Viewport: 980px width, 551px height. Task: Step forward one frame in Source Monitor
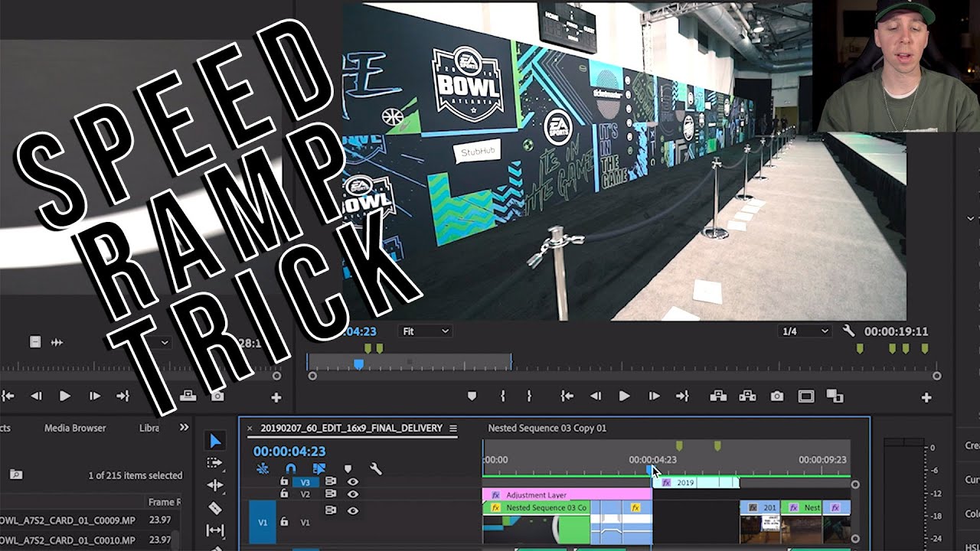(94, 396)
